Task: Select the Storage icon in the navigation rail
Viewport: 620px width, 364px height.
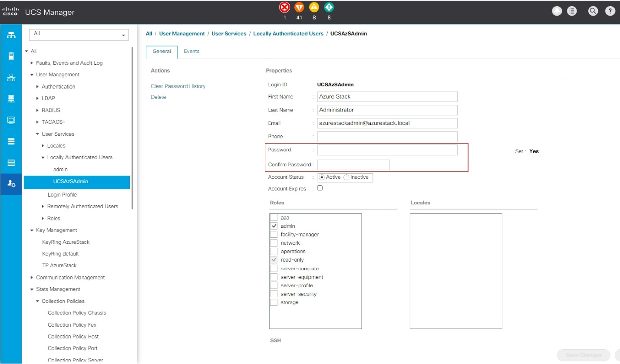Action: (11, 141)
